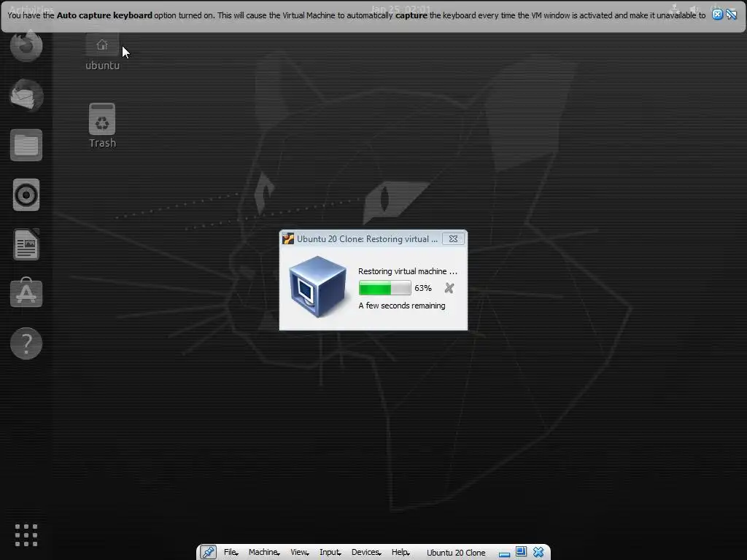The image size is (747, 560).
Task: Click the 'Restoring virtual machine ...' label
Action: pos(407,271)
